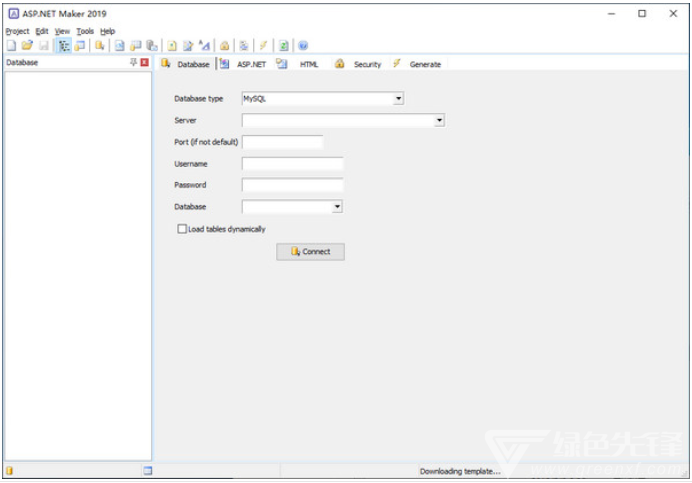
Task: Open a project with the folder icon
Action: [27, 45]
